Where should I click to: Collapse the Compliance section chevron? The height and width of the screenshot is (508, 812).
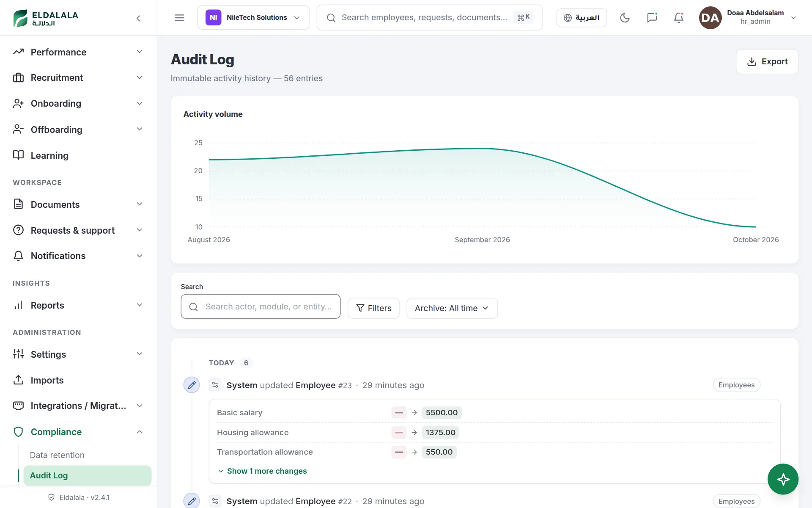tap(140, 432)
